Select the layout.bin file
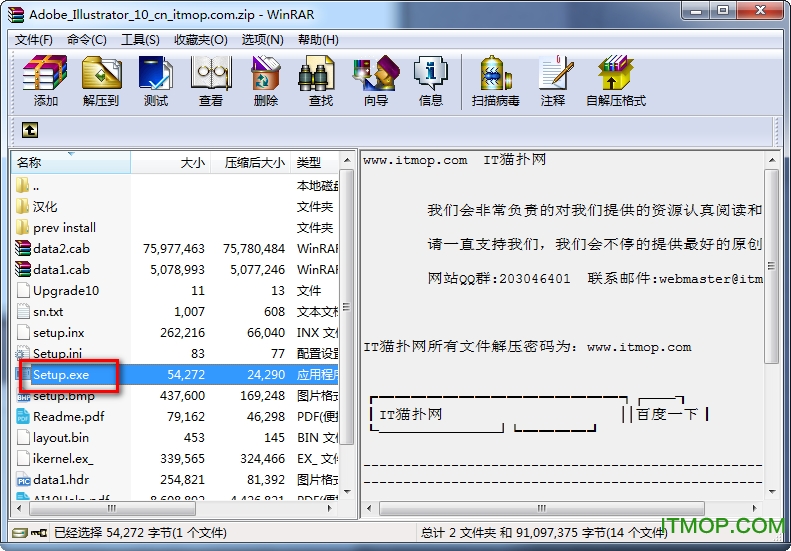Screen dimensions: 791x551 (x=175, y=437)
